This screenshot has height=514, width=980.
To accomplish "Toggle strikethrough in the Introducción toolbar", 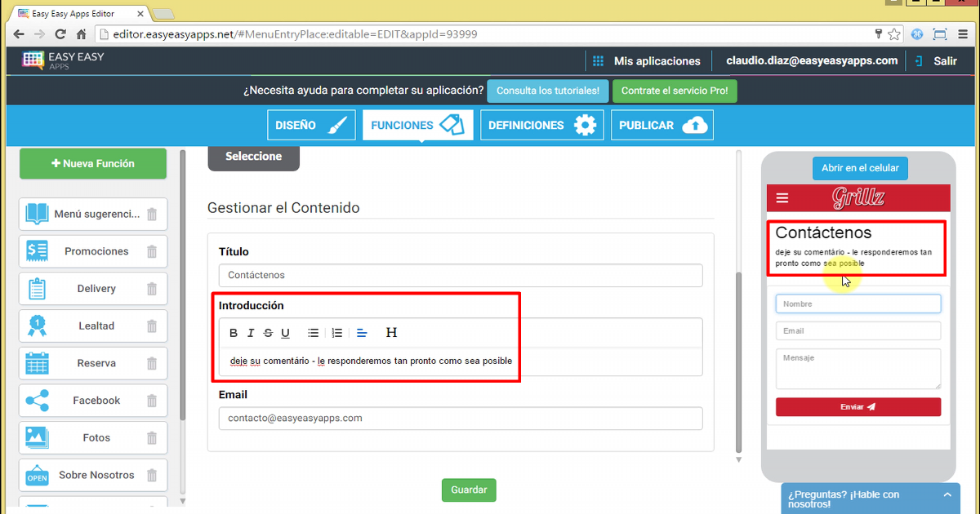I will click(x=268, y=333).
